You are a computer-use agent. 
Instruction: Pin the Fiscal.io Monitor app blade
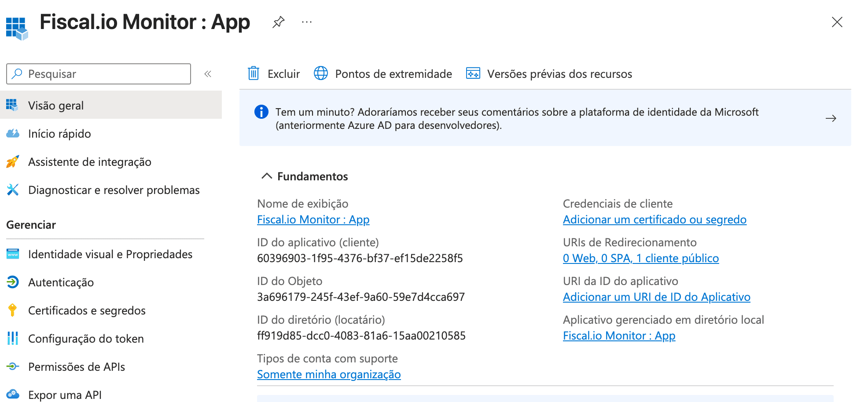[x=279, y=22]
